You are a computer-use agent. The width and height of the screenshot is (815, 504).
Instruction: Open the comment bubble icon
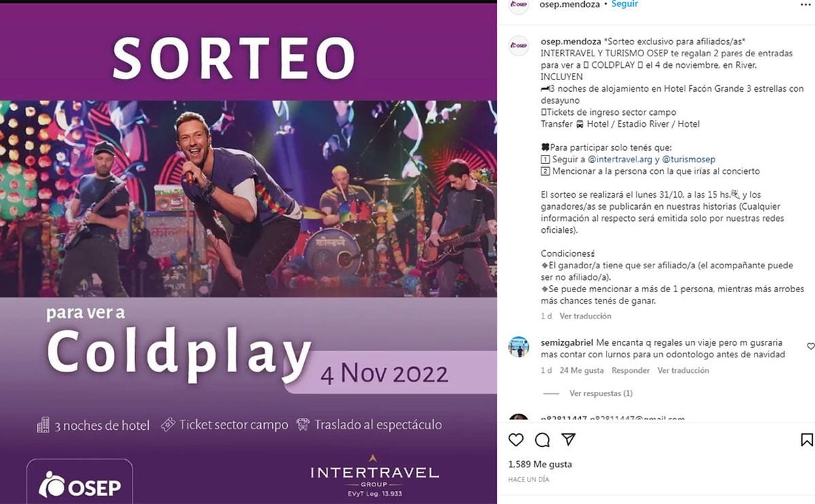click(542, 440)
